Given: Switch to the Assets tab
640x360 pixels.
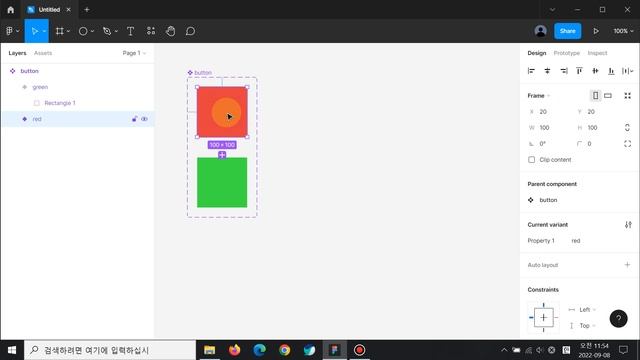Looking at the screenshot, I should coord(43,53).
